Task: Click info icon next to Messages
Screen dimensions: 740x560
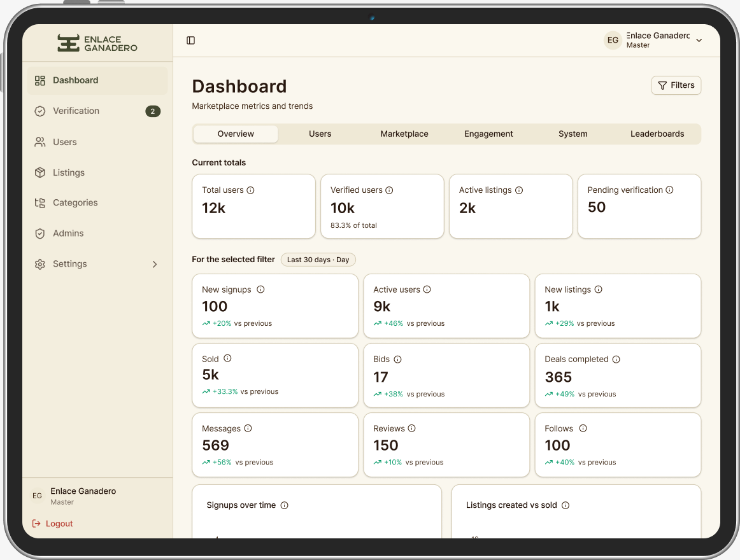Action: click(248, 428)
